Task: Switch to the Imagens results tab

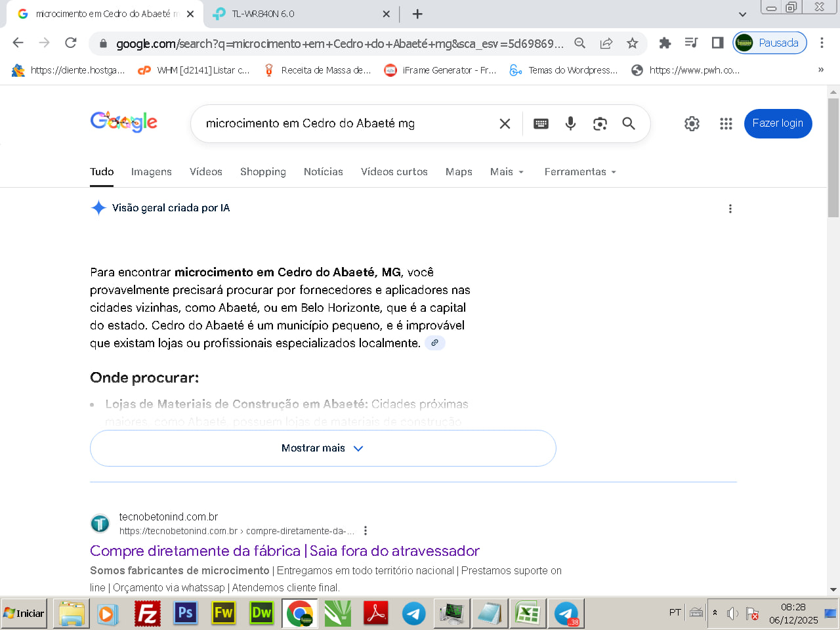Action: click(151, 172)
